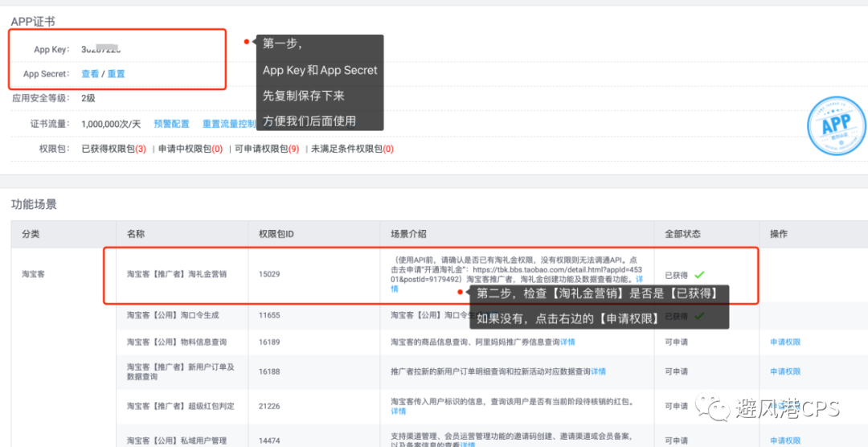Click permission package ID 15029
The width and height of the screenshot is (868, 447).
click(269, 273)
